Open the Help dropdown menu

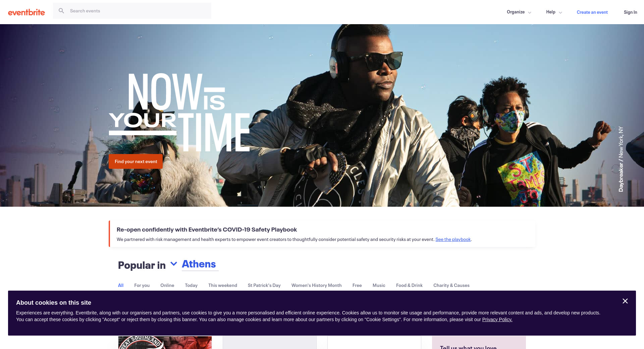click(x=554, y=12)
